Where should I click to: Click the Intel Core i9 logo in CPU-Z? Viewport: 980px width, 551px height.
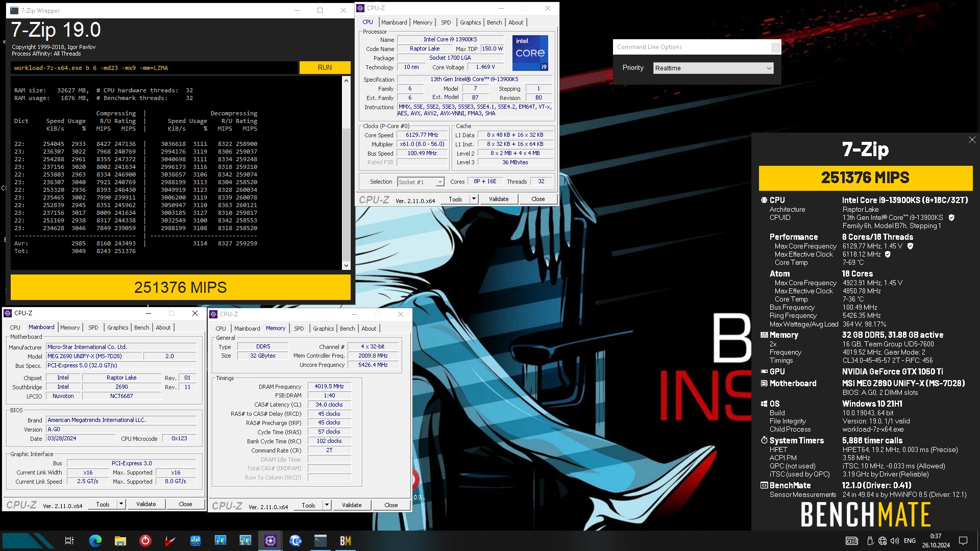(530, 53)
